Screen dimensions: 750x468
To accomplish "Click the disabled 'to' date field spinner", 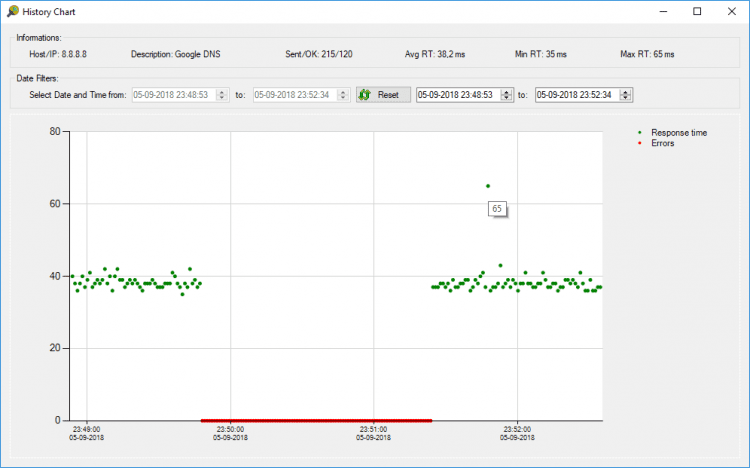I will [x=343, y=95].
